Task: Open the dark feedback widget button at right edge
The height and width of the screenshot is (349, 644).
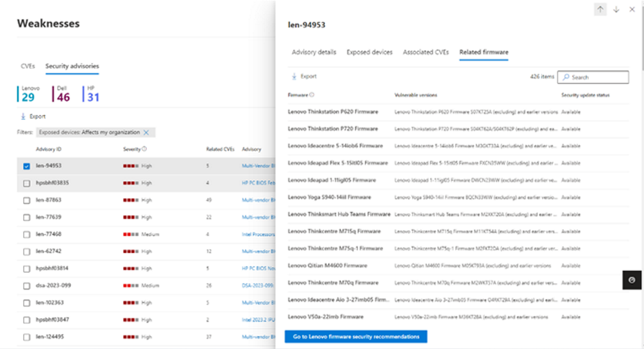Action: [632, 280]
